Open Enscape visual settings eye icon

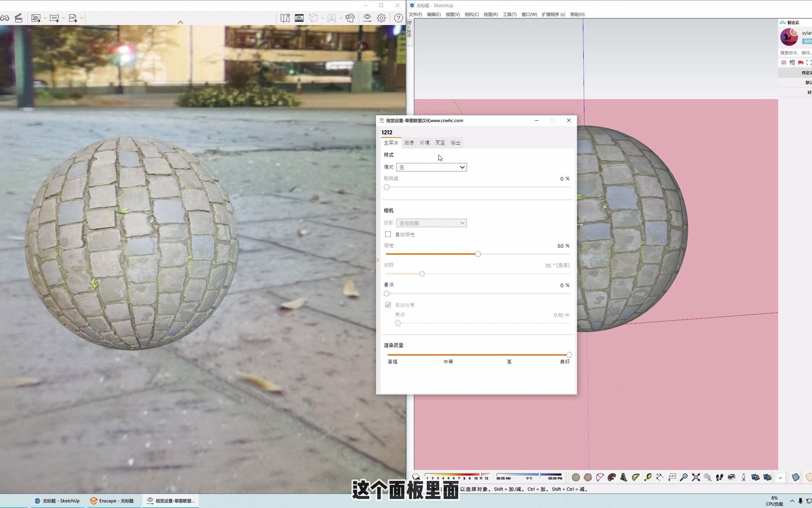(367, 18)
